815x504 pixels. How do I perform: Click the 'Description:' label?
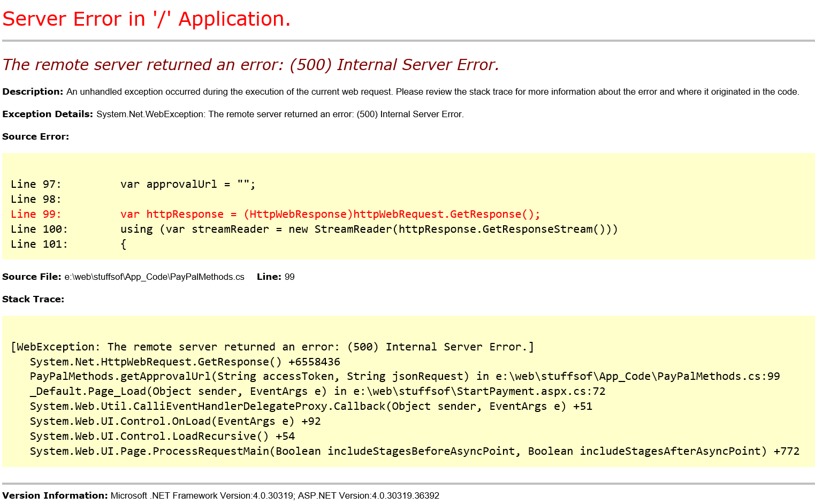pos(33,91)
